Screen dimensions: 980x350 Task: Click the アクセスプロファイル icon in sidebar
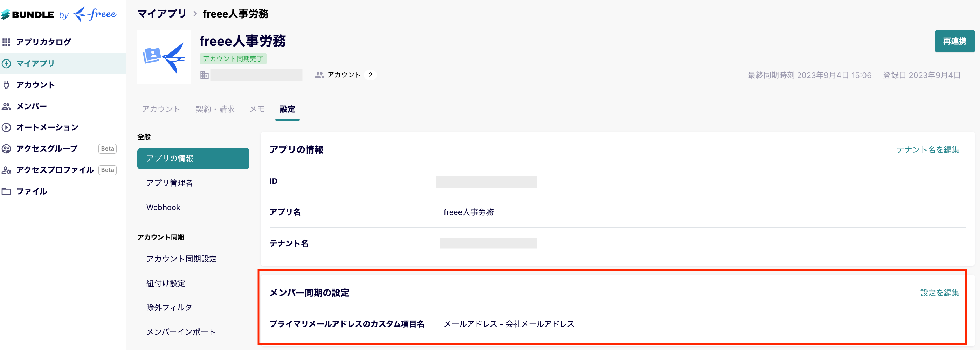(6, 170)
